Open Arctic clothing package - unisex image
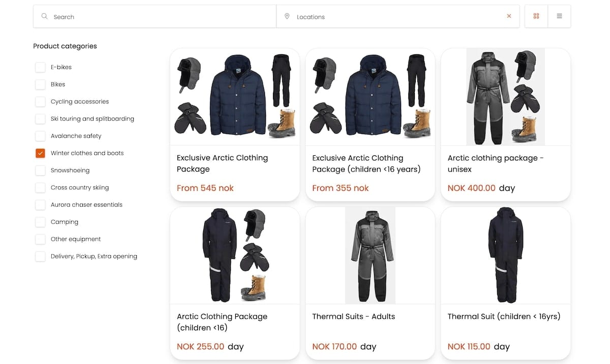The image size is (610, 364). pos(505,96)
